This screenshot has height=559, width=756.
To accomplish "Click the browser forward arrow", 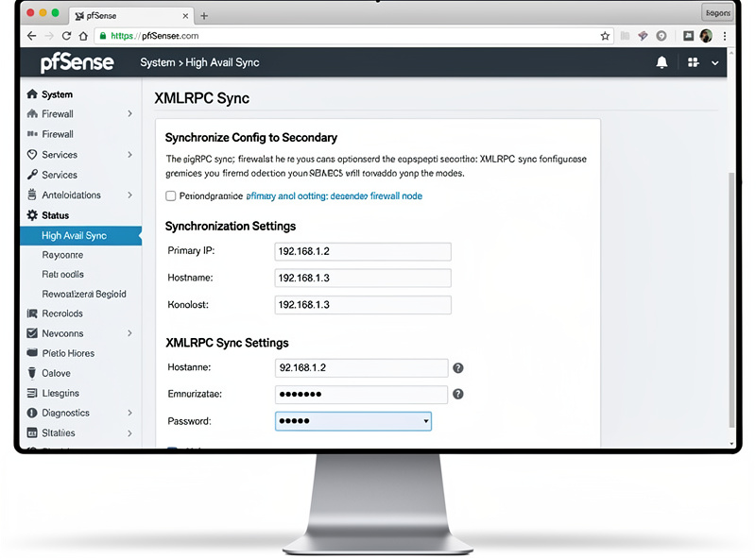I will [49, 36].
